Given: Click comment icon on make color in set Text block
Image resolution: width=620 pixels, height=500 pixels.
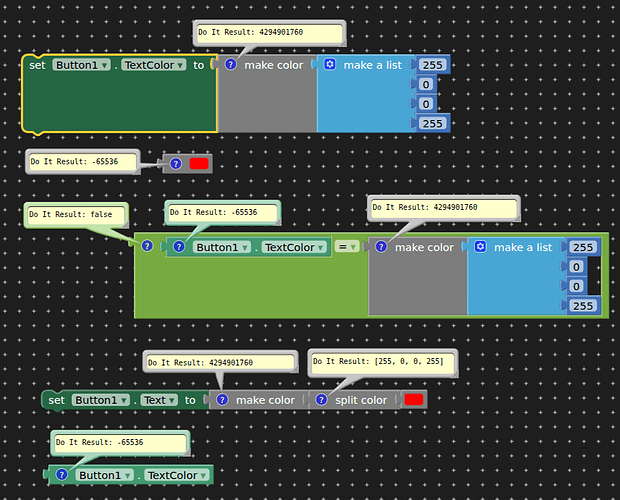Looking at the screenshot, I should tap(222, 400).
